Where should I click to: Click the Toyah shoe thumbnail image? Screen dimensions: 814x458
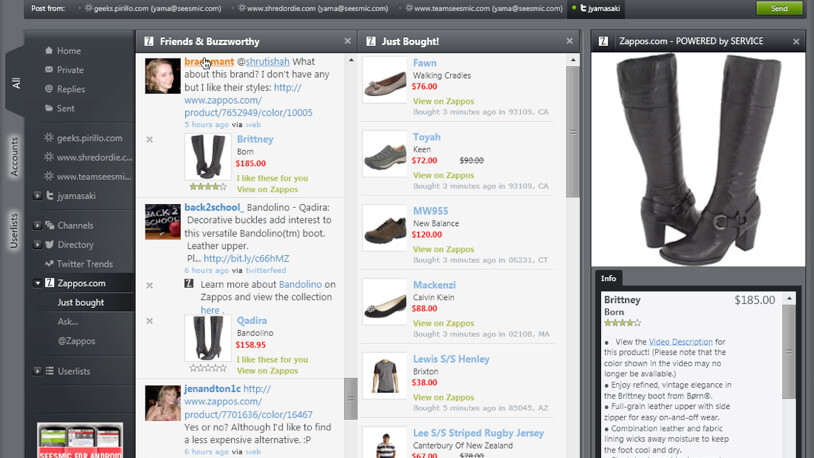point(384,155)
